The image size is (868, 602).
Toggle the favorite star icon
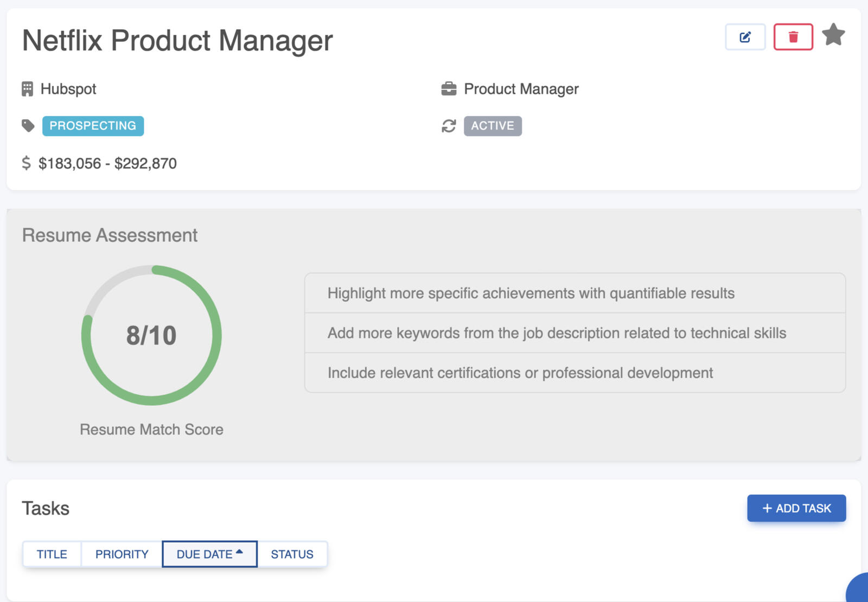click(833, 35)
